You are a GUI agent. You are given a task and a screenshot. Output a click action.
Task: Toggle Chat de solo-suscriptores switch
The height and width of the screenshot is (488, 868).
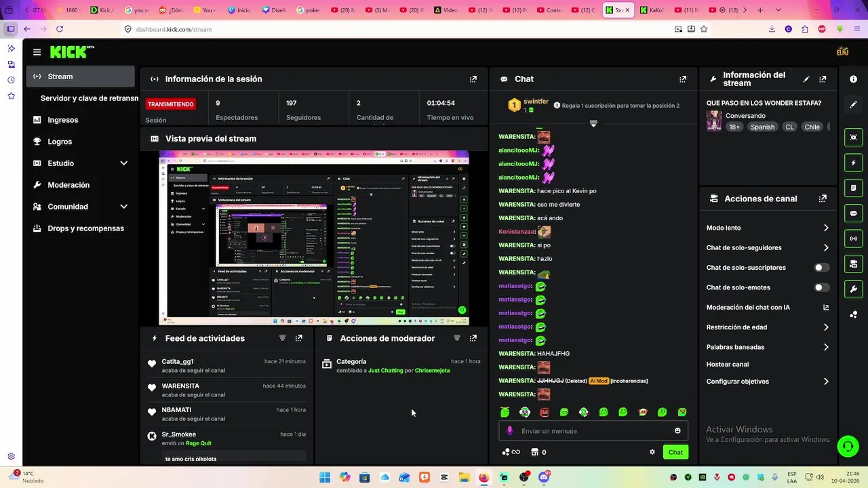(x=821, y=268)
